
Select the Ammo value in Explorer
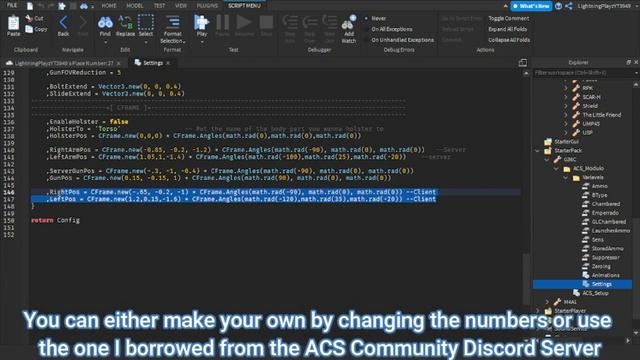click(600, 186)
